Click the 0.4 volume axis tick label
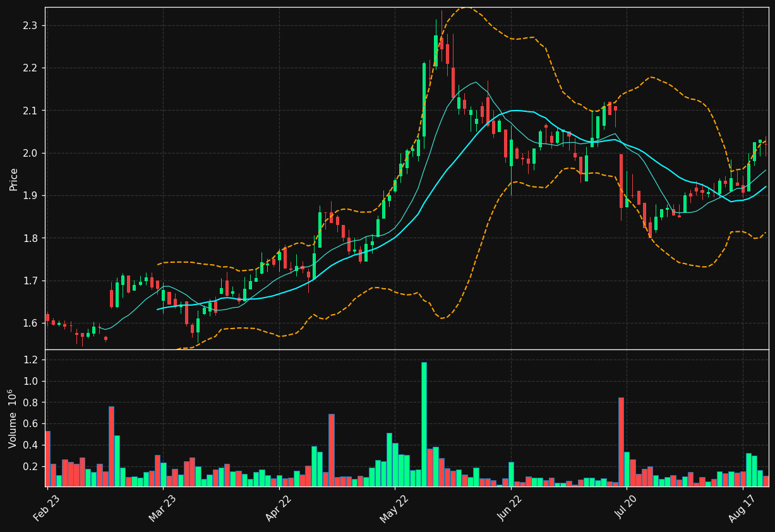 31,445
